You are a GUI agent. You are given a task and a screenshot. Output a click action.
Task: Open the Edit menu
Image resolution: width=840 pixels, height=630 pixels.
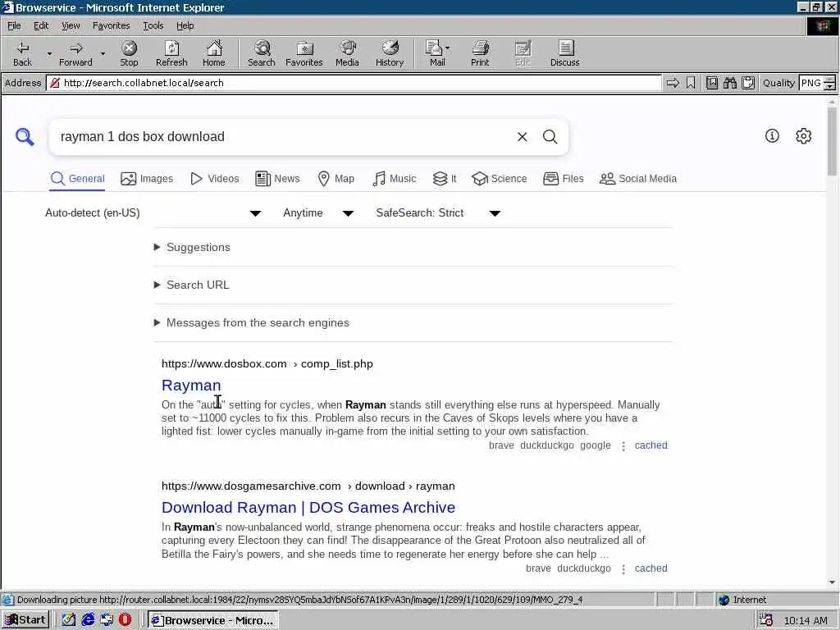[x=41, y=25]
